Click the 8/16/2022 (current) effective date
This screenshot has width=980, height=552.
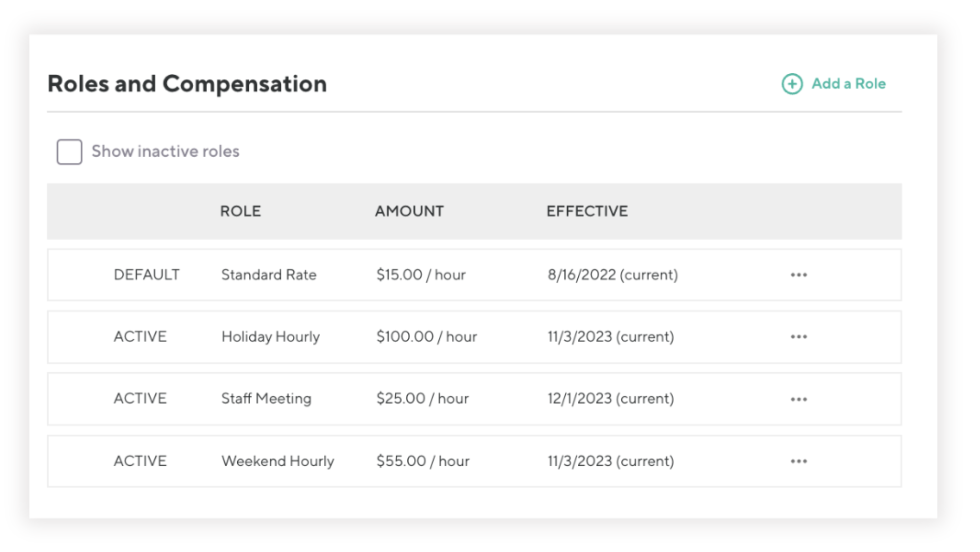[x=612, y=275]
